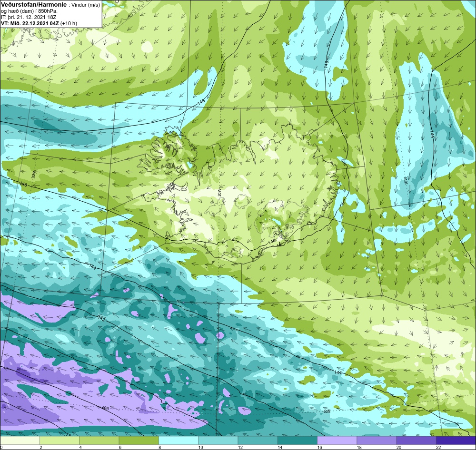The image size is (476, 450).
Task: Click the '148' contour label
Action: (x=201, y=102)
